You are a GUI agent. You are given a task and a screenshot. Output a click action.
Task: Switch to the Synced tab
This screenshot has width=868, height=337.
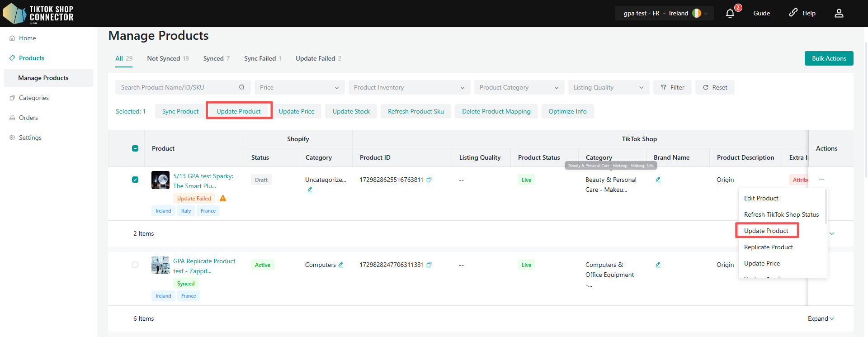(x=217, y=59)
